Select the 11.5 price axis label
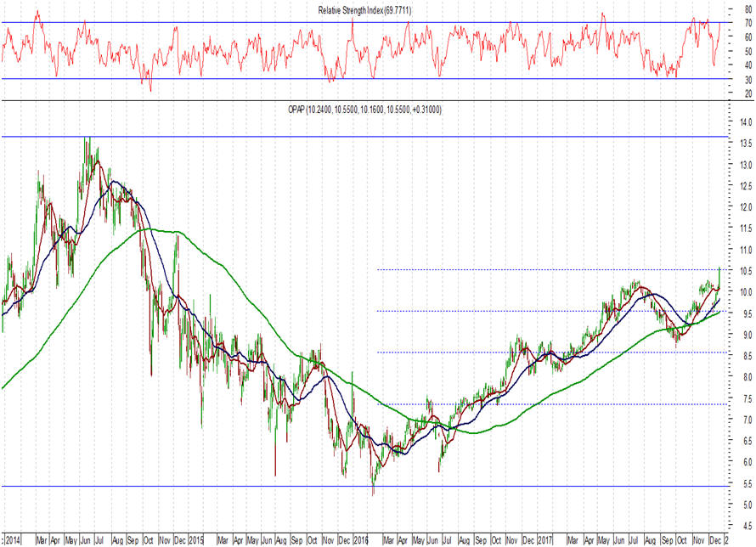The image size is (756, 547). point(747,228)
